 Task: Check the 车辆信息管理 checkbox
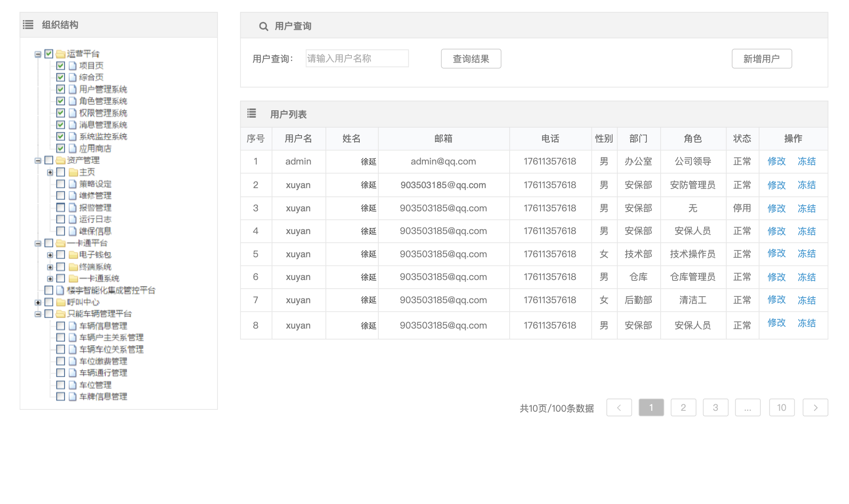click(61, 325)
